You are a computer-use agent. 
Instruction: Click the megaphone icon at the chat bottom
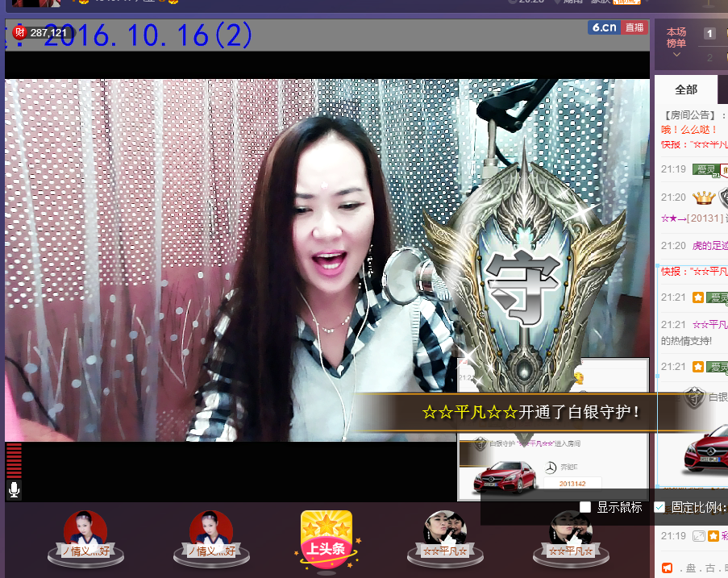click(x=668, y=568)
